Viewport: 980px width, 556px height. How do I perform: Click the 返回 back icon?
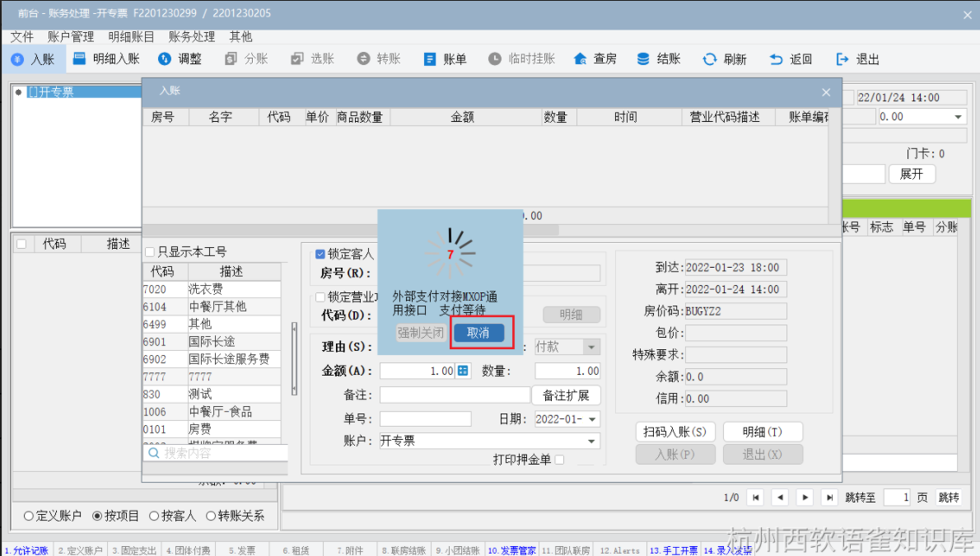tap(776, 59)
